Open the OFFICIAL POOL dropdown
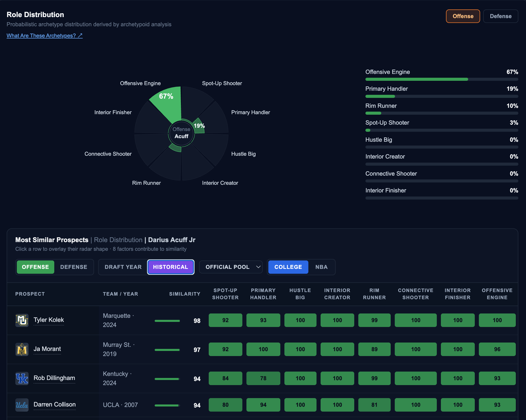Screen dimensions: 526x420 pos(231,267)
